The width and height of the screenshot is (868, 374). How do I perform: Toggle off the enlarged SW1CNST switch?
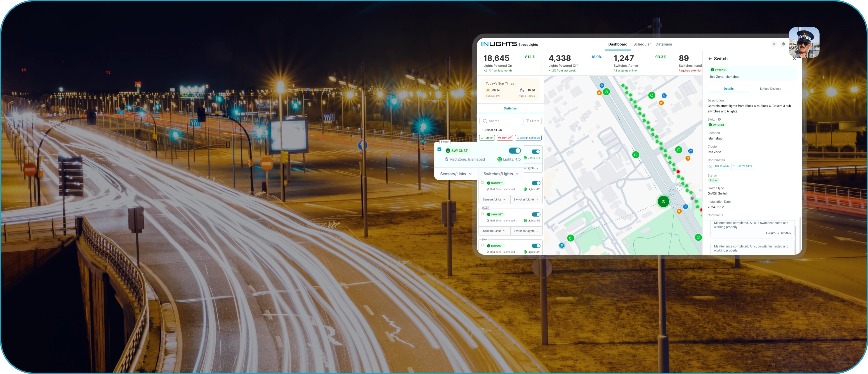point(514,150)
